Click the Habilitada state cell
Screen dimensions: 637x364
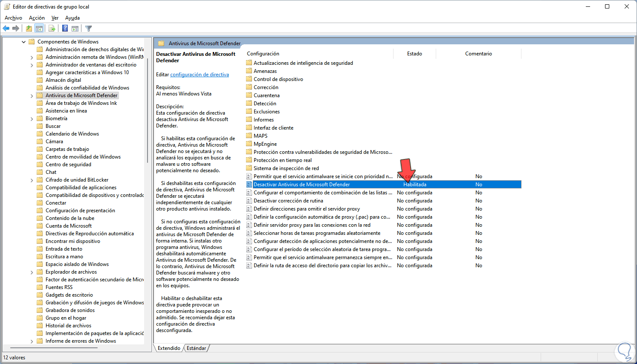(x=415, y=185)
